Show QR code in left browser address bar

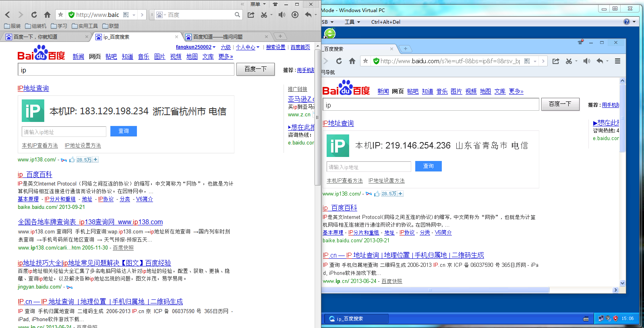[x=126, y=15]
